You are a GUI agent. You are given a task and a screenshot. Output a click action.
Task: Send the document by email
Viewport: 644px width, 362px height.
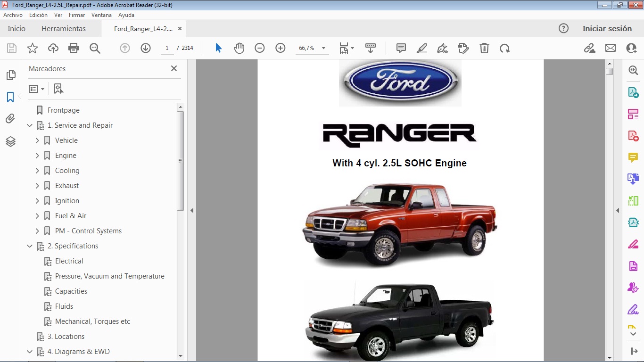point(611,48)
